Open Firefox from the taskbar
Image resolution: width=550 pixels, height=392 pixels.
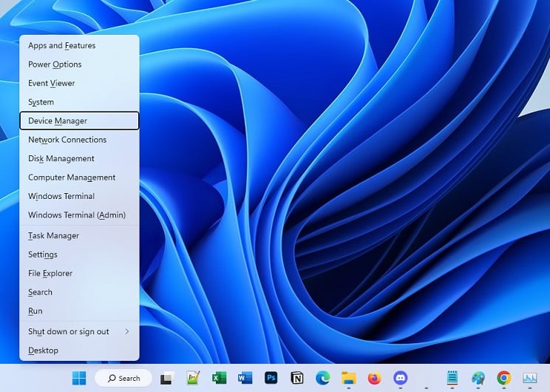tap(375, 378)
